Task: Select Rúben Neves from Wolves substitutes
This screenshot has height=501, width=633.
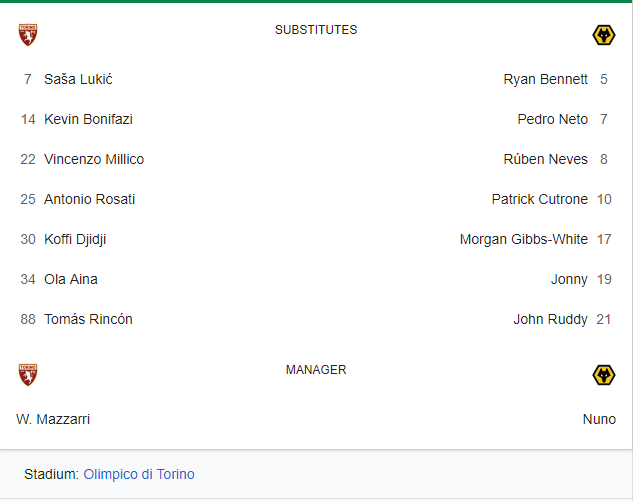Action: (x=545, y=159)
